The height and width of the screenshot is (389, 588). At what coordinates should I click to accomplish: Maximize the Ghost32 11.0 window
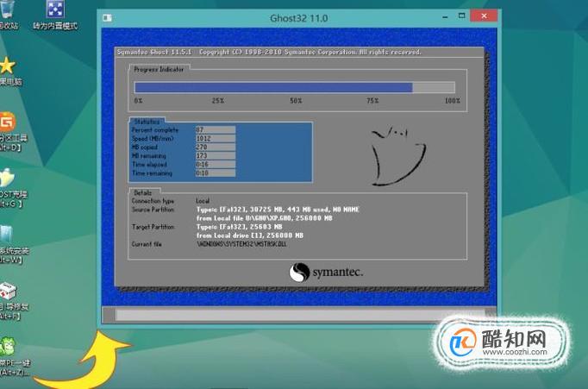coord(461,16)
